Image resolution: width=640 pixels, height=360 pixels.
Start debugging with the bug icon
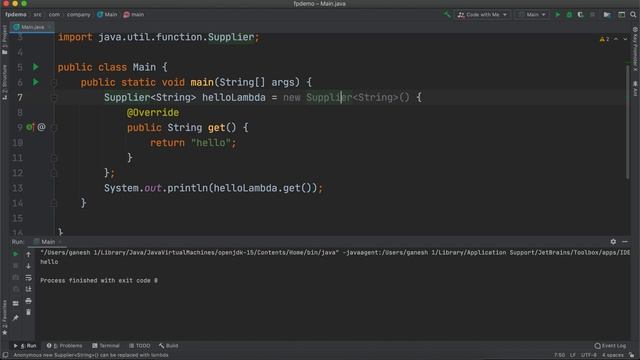(569, 15)
